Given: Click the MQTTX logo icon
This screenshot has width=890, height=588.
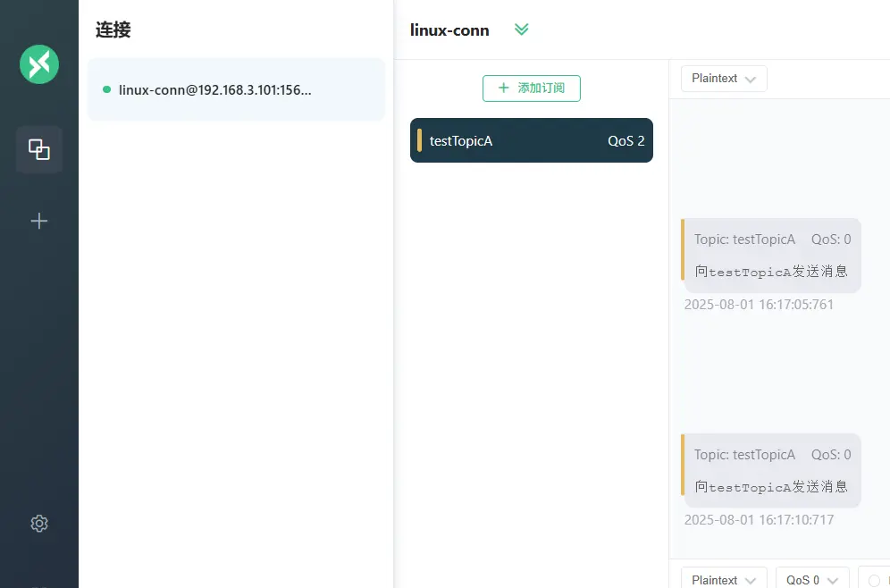Looking at the screenshot, I should click(39, 64).
